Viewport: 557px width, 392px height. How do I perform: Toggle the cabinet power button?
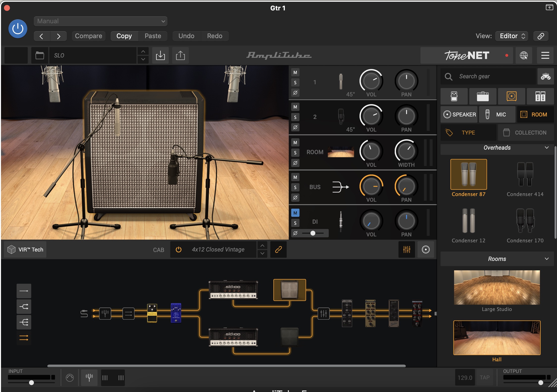coord(178,250)
